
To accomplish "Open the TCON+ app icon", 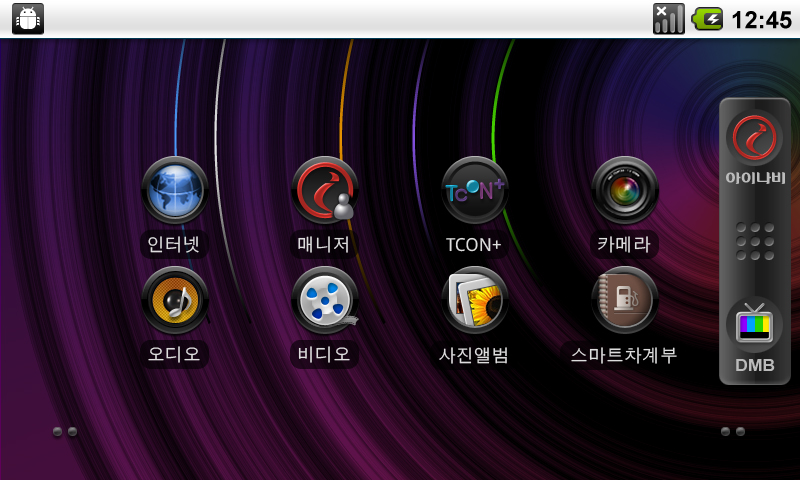I will pos(474,190).
